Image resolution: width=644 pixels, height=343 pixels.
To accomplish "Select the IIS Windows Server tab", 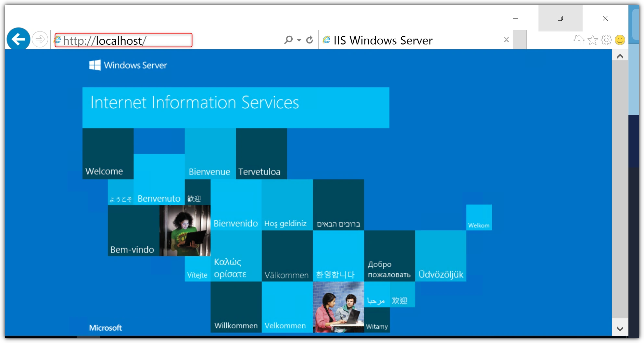I will pyautogui.click(x=415, y=40).
